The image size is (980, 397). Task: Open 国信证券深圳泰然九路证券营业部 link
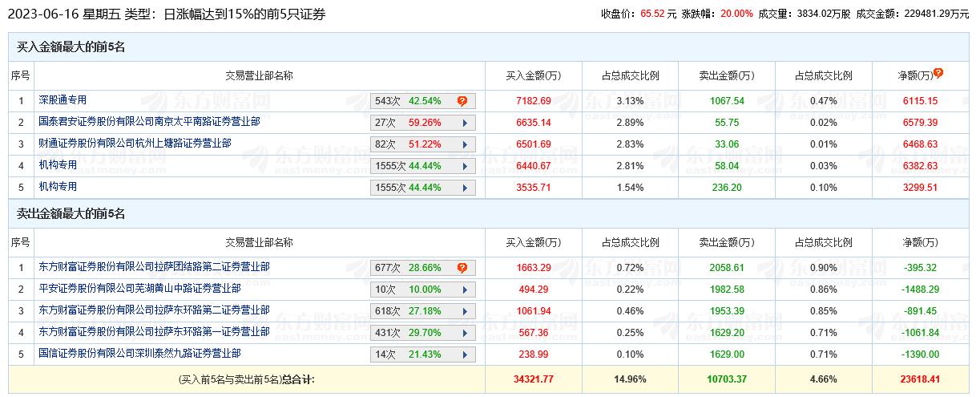click(x=139, y=353)
